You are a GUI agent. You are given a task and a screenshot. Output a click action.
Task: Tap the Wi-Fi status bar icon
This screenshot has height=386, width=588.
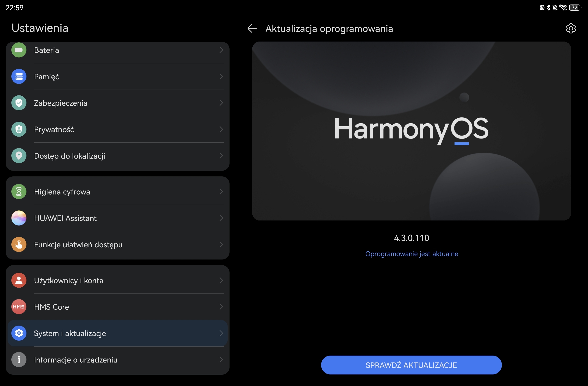coord(564,7)
